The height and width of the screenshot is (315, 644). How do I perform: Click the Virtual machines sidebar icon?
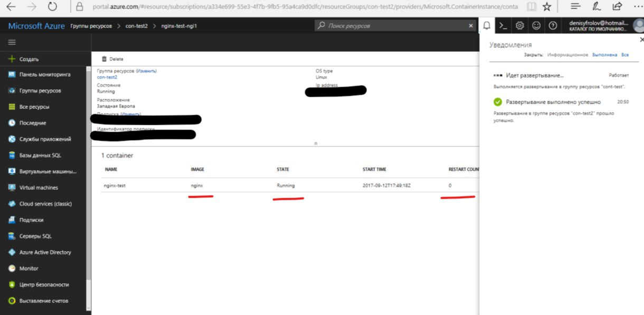pos(12,188)
